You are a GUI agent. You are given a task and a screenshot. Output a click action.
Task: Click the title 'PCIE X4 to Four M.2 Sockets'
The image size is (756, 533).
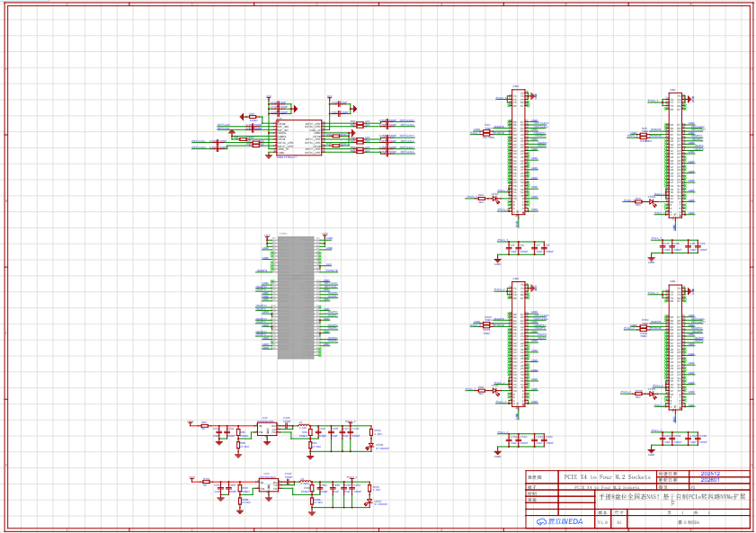(x=606, y=475)
